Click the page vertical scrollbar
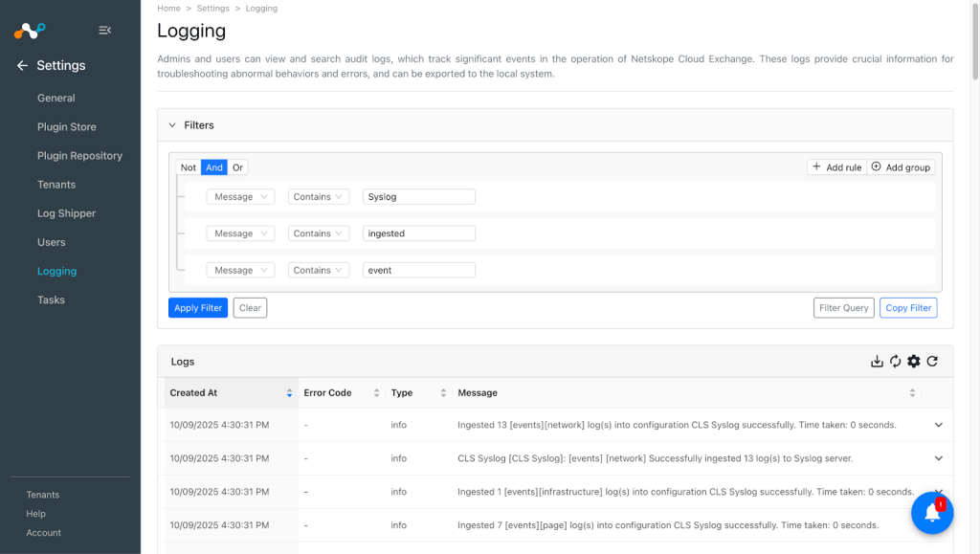 975,42
